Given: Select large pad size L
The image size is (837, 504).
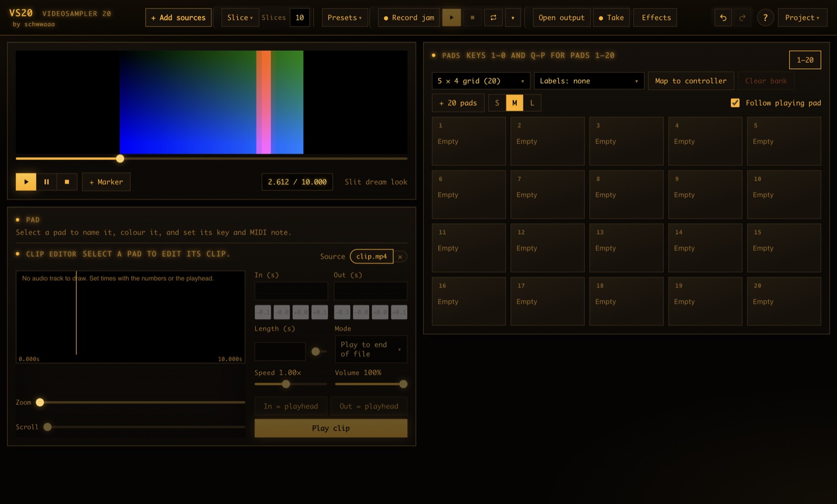Looking at the screenshot, I should click(x=532, y=103).
